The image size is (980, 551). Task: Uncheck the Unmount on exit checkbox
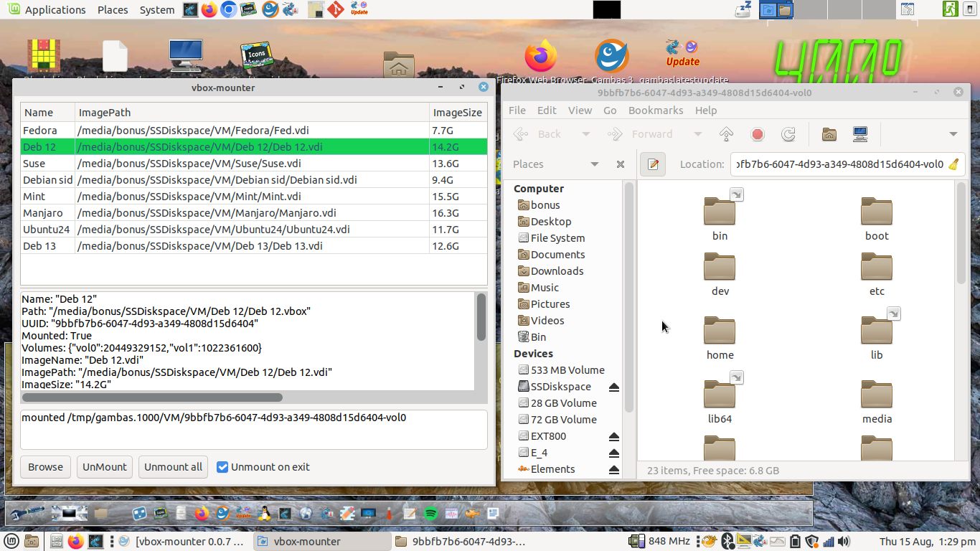[x=222, y=467]
